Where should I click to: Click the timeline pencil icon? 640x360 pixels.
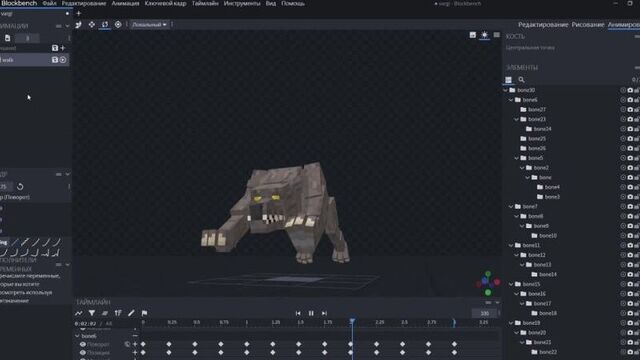pyautogui.click(x=131, y=313)
